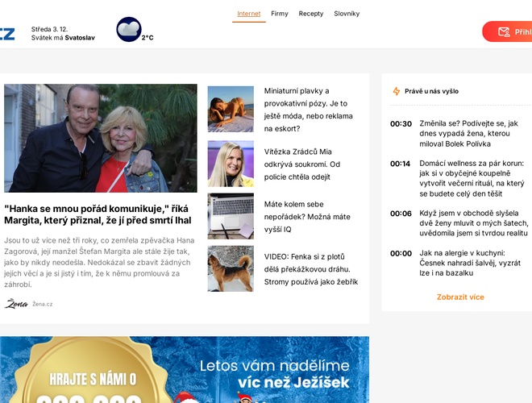The height and width of the screenshot is (403, 532).
Task: Open the Recepty tab
Action: tap(311, 14)
